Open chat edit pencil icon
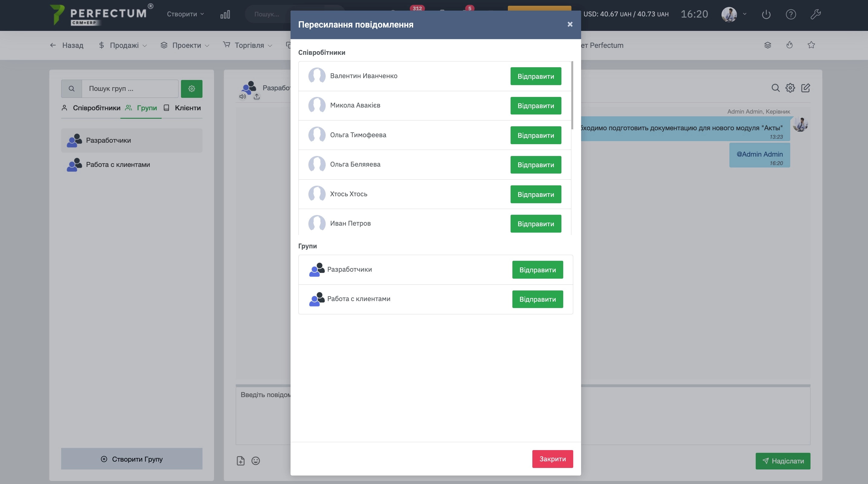 pos(805,88)
